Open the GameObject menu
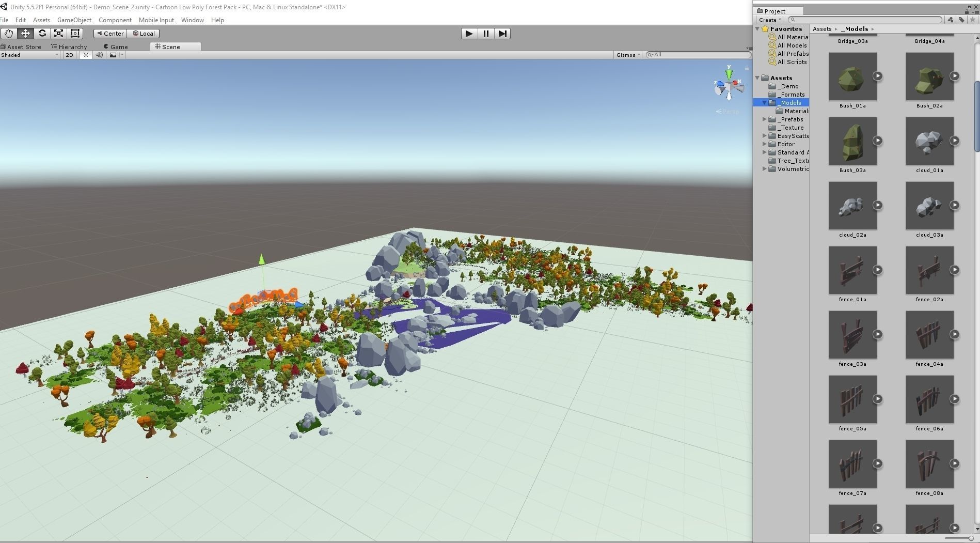The width and height of the screenshot is (980, 543). point(74,20)
